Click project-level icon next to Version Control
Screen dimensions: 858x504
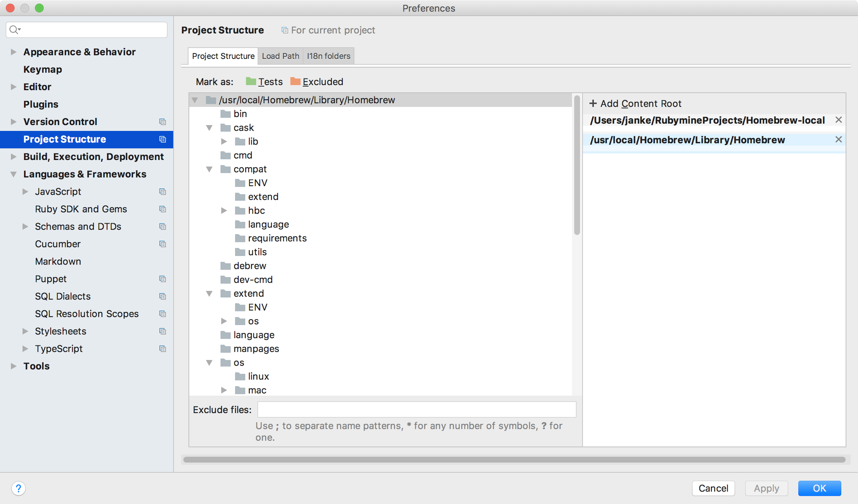[163, 122]
